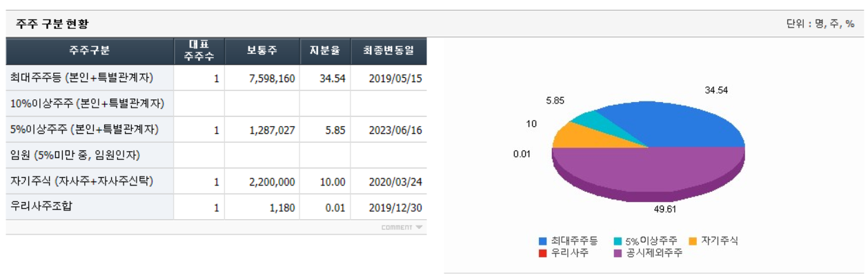Select the 대표 주주수 column header
This screenshot has width=868, height=280.
point(199,51)
